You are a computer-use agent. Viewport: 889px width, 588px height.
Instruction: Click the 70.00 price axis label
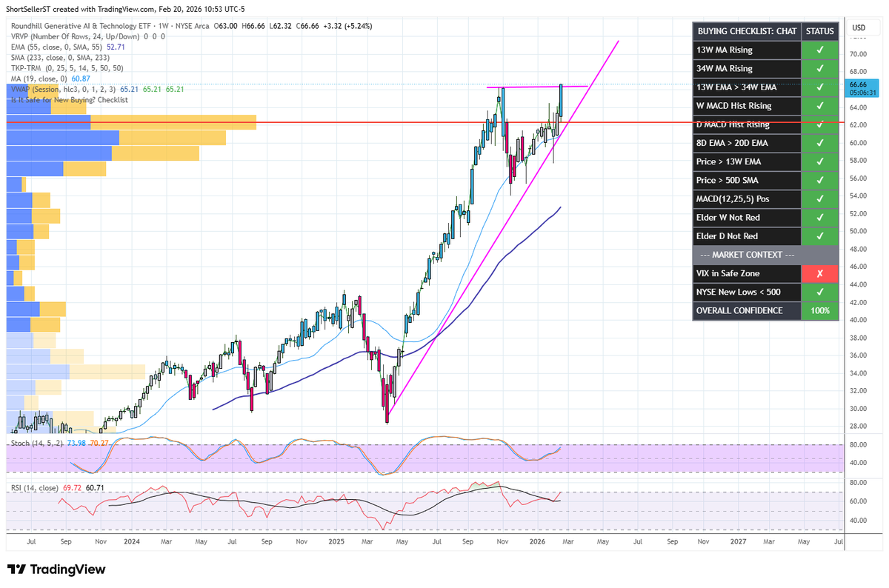coord(859,54)
